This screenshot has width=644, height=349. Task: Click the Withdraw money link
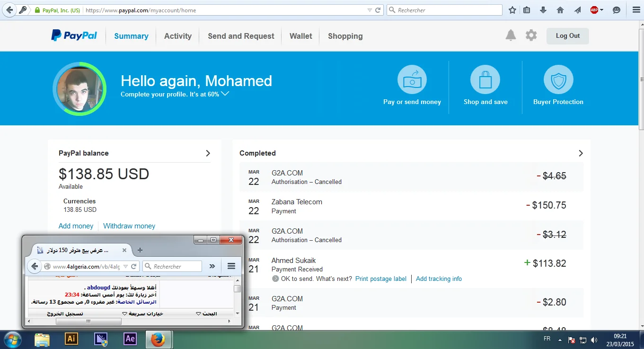129,226
